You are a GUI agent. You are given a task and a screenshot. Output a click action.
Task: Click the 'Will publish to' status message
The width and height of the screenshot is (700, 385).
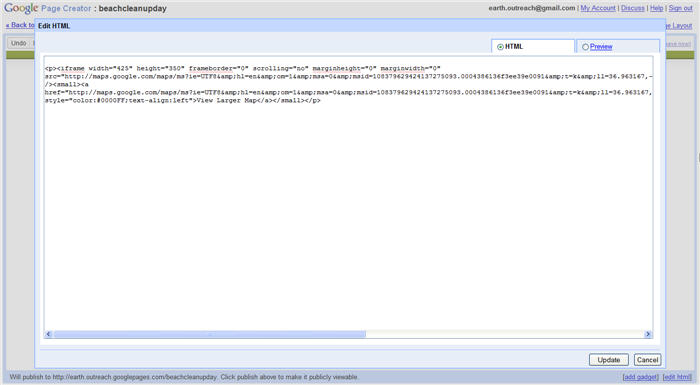tap(183, 377)
